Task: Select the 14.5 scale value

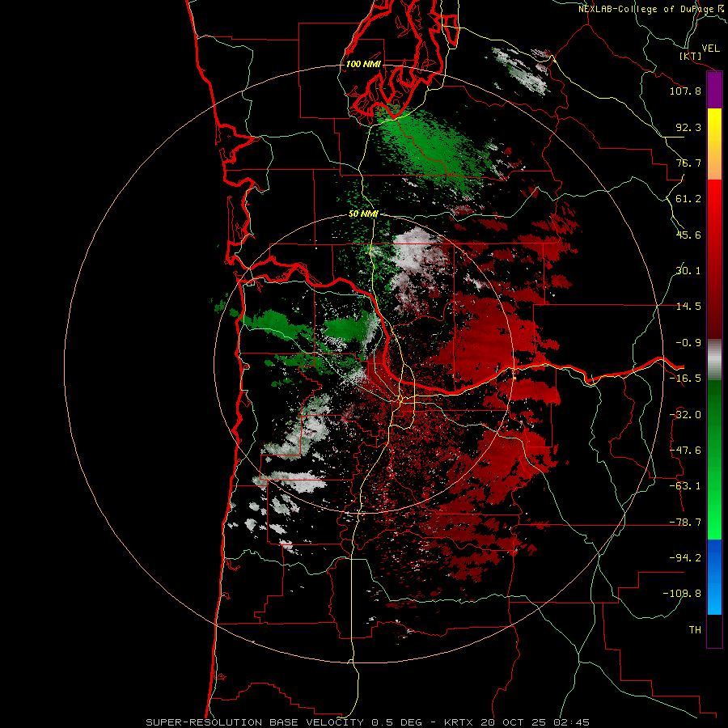Action: pos(688,307)
